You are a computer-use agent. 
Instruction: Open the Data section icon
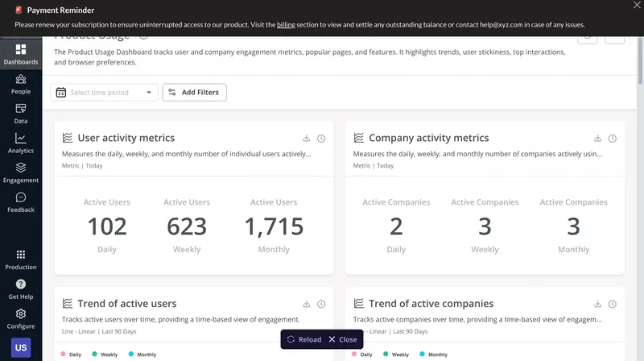click(x=21, y=113)
